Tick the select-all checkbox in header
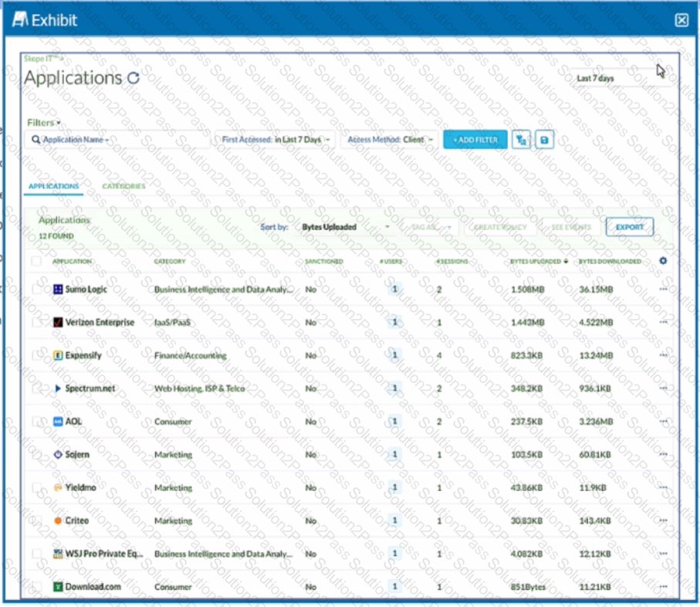The width and height of the screenshot is (700, 607). (37, 261)
